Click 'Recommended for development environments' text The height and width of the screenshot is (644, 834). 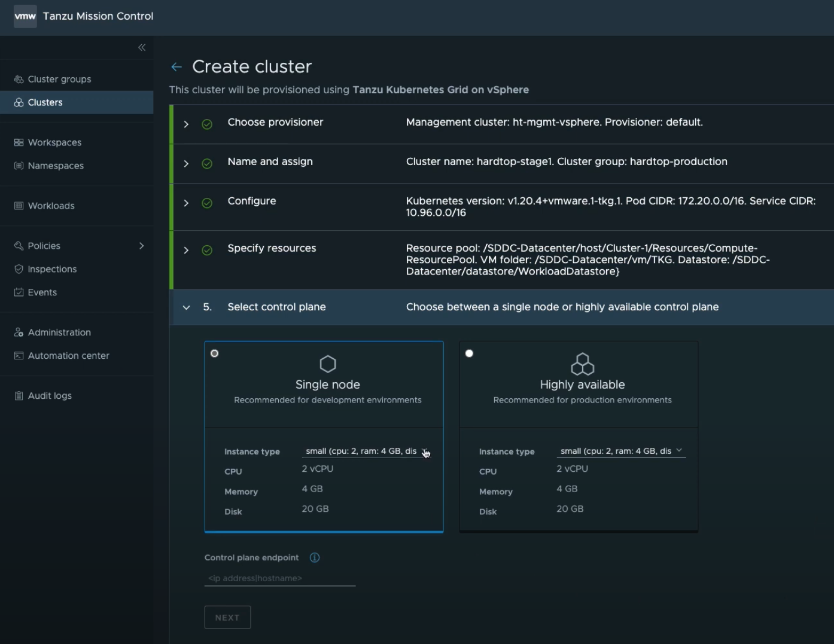(328, 400)
